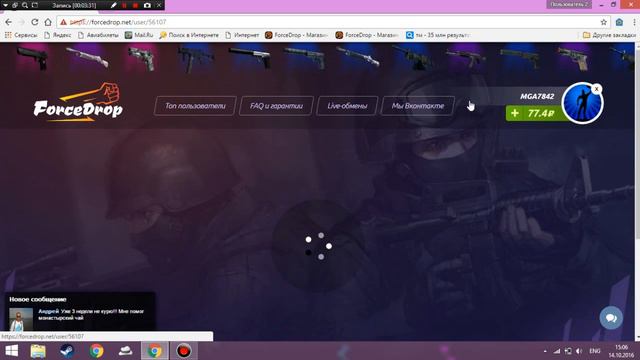Viewport: 640px width, 360px height.
Task: Click the recorder window-select icon
Action: point(15,5)
